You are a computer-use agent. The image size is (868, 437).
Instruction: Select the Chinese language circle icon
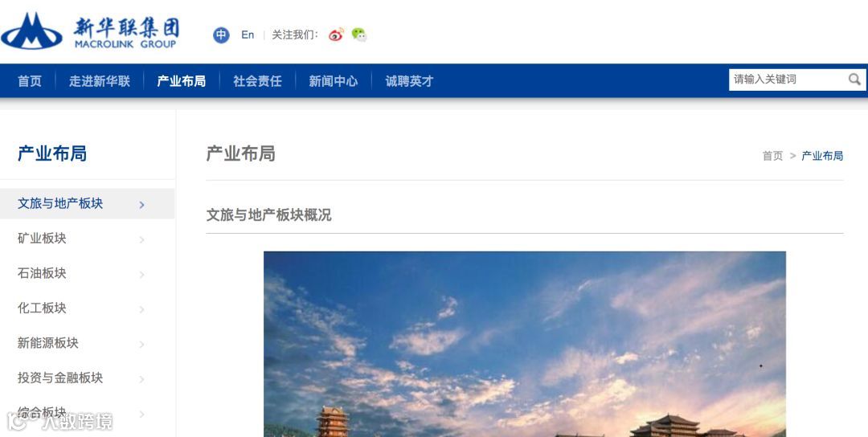click(222, 35)
